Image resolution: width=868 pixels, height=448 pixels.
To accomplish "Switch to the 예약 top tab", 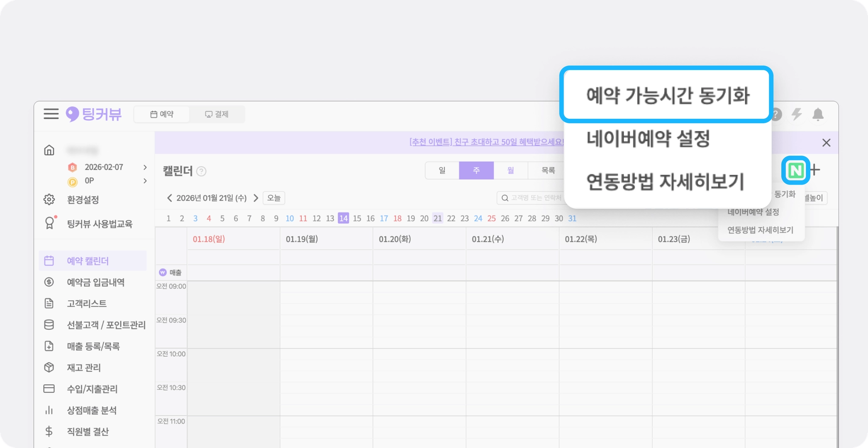I will tap(162, 114).
